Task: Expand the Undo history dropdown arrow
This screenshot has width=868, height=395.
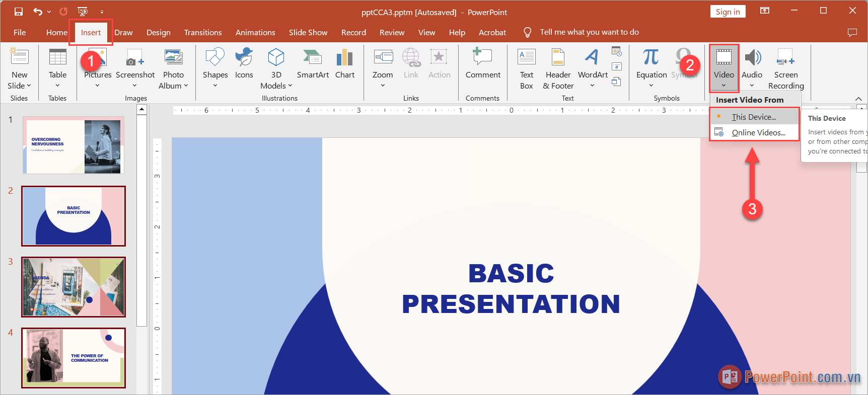Action: click(x=49, y=12)
